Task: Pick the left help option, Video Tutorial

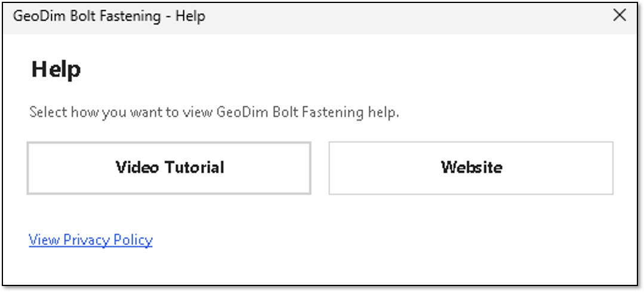Action: click(169, 168)
